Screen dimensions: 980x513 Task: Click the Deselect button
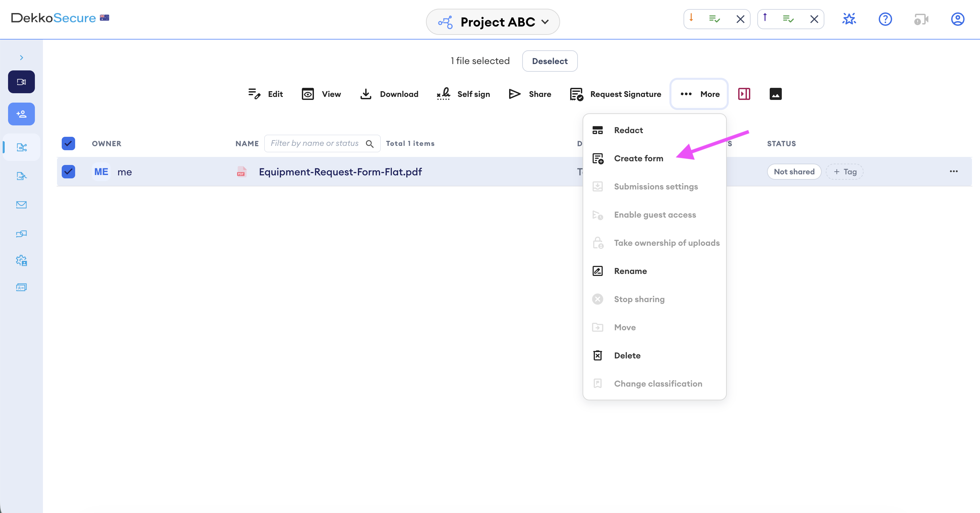coord(550,61)
